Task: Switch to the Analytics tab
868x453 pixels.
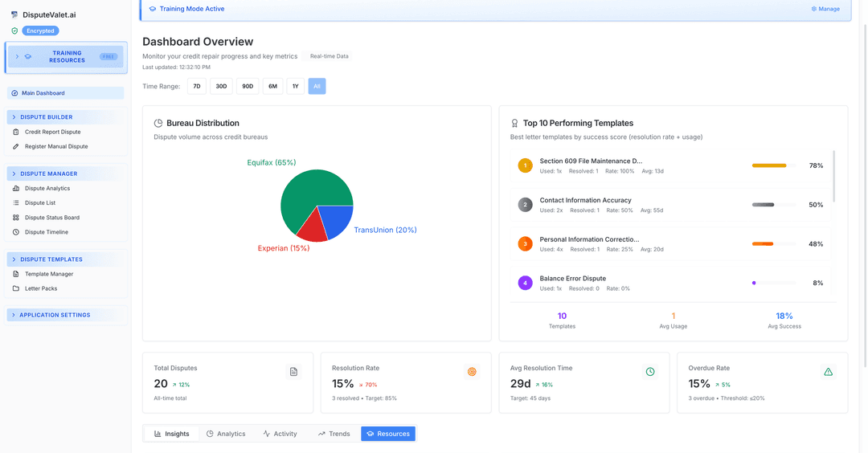Action: pyautogui.click(x=225, y=434)
